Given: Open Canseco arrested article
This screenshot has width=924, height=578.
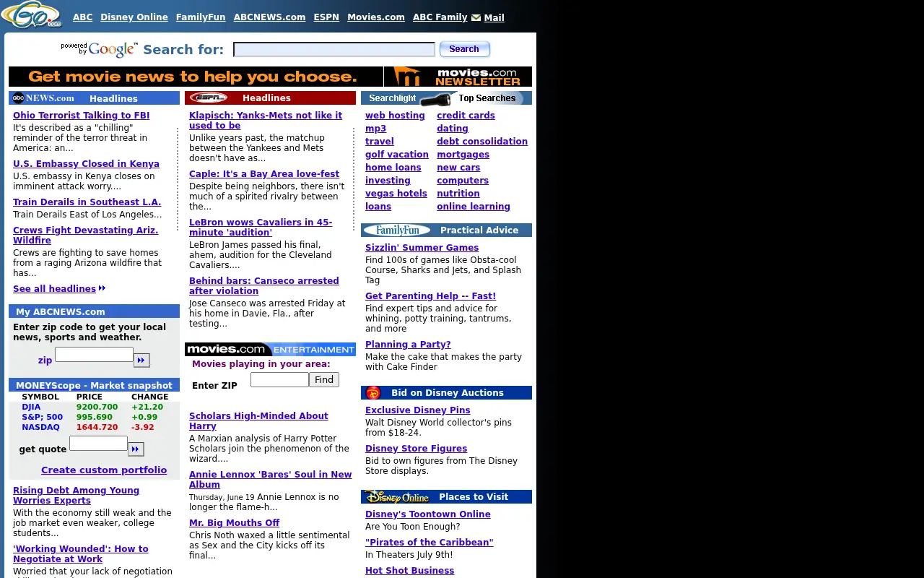Looking at the screenshot, I should click(264, 286).
